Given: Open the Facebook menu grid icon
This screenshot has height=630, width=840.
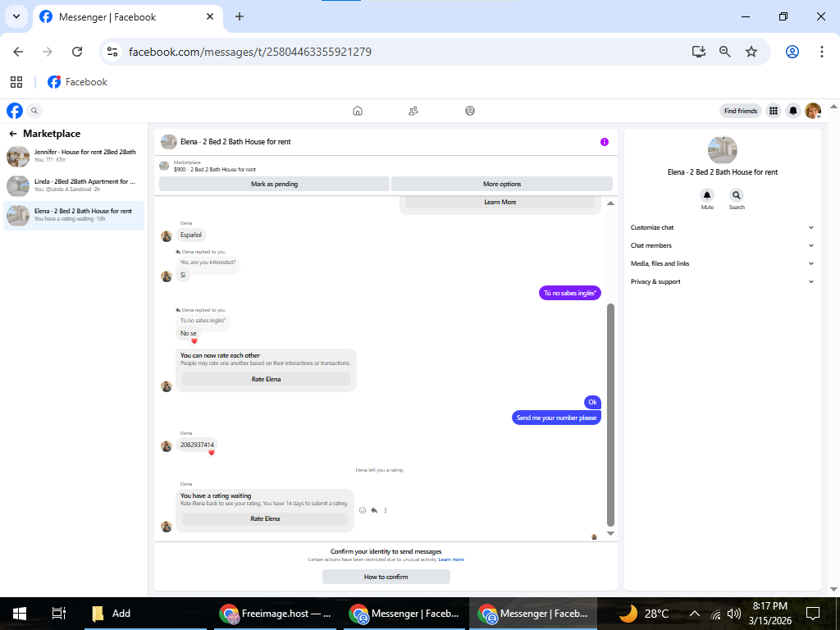Looking at the screenshot, I should point(774,111).
